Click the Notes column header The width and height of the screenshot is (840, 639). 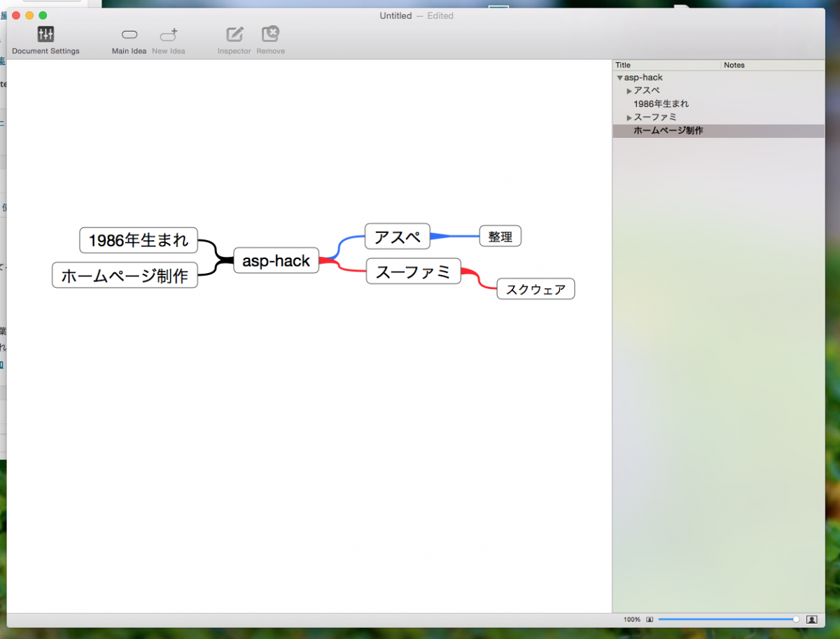770,65
